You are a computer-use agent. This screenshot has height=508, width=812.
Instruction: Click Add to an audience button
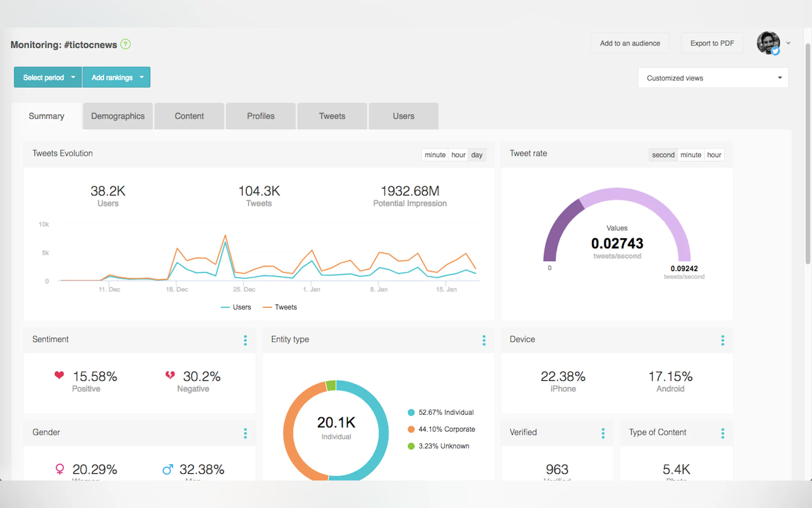(630, 43)
